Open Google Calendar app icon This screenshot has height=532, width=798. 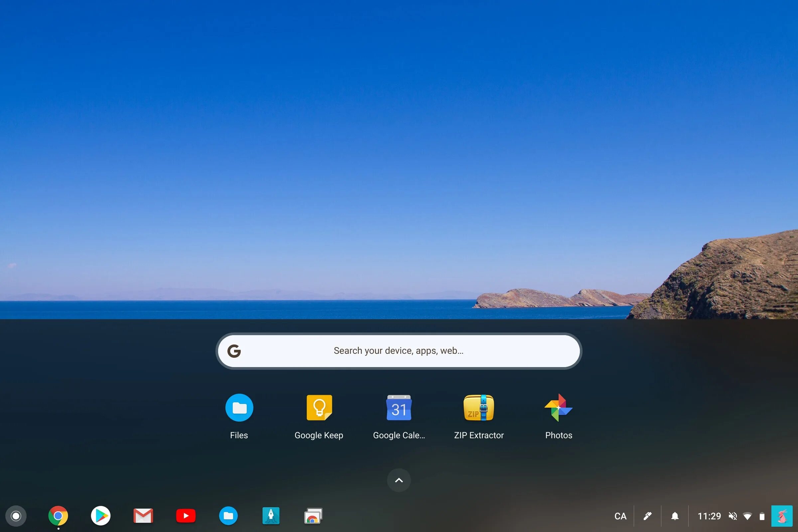point(399,408)
